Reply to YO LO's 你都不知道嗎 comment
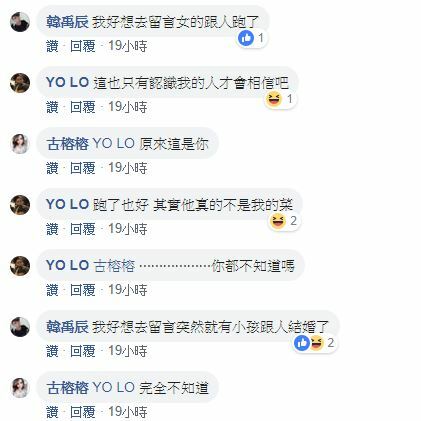 click(x=83, y=290)
